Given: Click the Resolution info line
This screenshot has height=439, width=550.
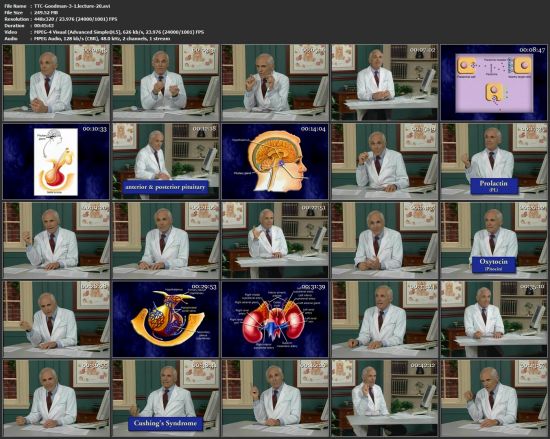Looking at the screenshot, I should tap(61, 19).
